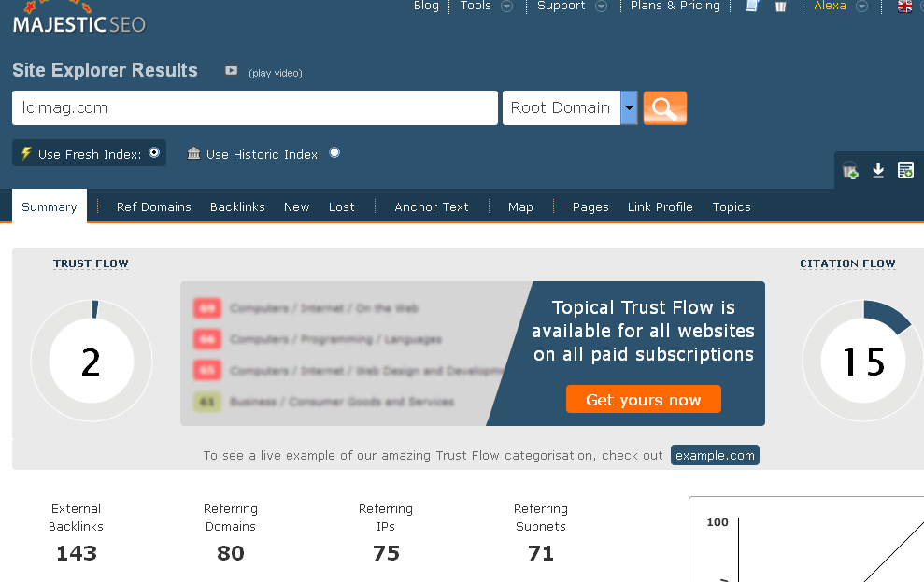Screen dimensions: 924x582
Task: Click the External Backlinks value 143
Action: pyautogui.click(x=77, y=553)
